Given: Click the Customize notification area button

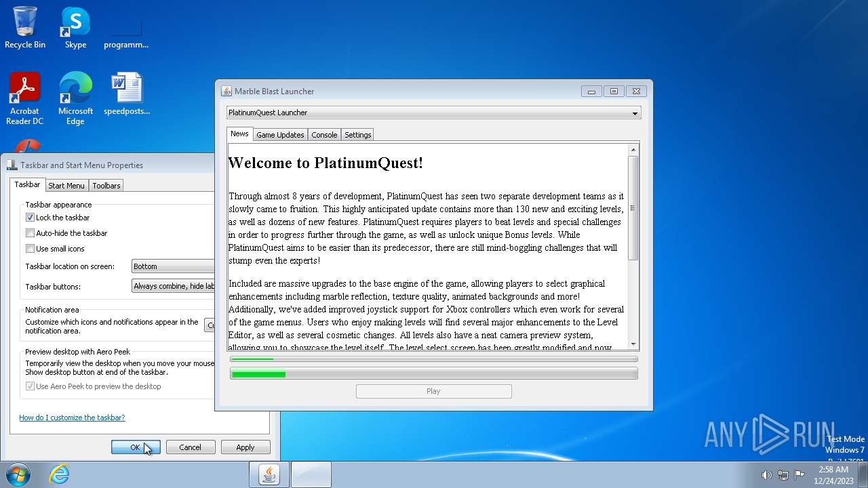Looking at the screenshot, I should pos(210,325).
